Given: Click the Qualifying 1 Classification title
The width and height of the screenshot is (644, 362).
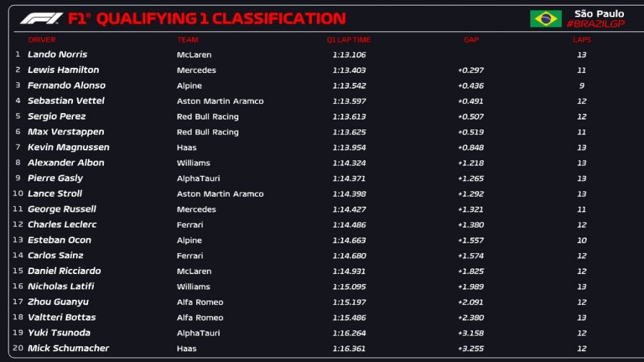Looking at the screenshot, I should pos(220,19).
